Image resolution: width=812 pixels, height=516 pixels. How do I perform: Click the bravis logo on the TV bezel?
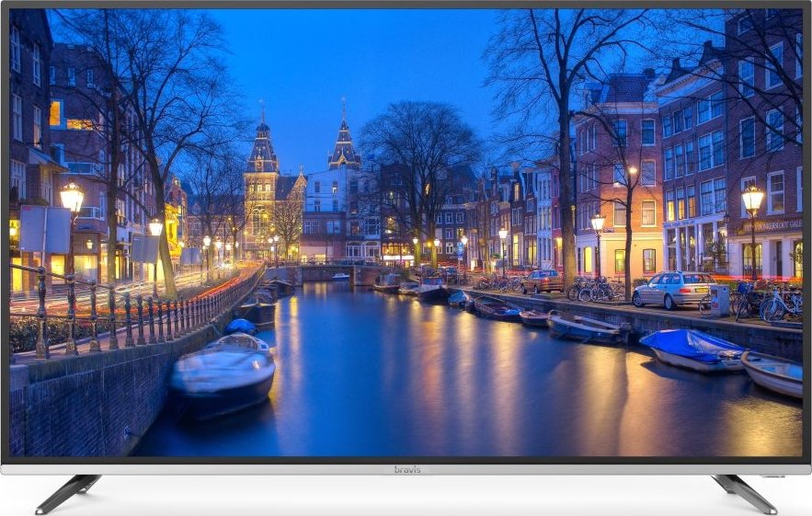(407, 470)
